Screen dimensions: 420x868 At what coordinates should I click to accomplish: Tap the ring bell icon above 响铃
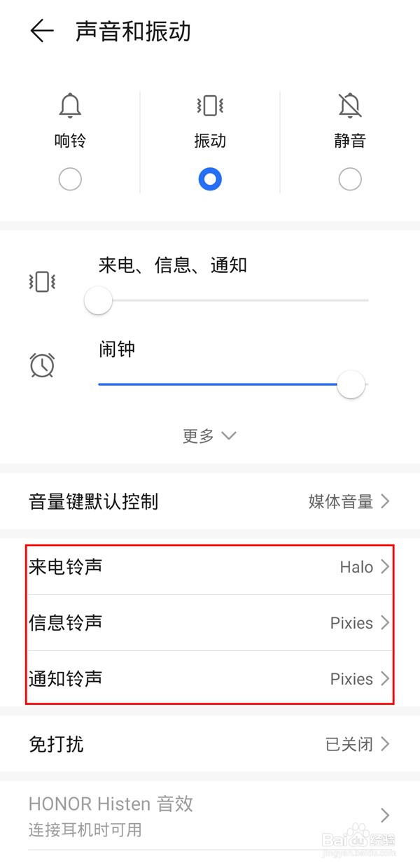coord(70,105)
